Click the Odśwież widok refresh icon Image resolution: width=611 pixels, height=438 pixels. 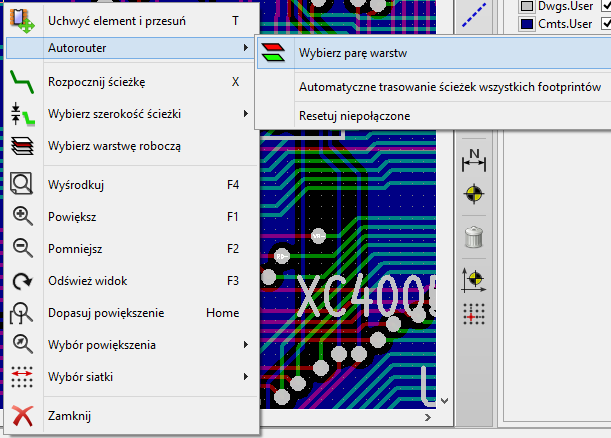click(23, 281)
